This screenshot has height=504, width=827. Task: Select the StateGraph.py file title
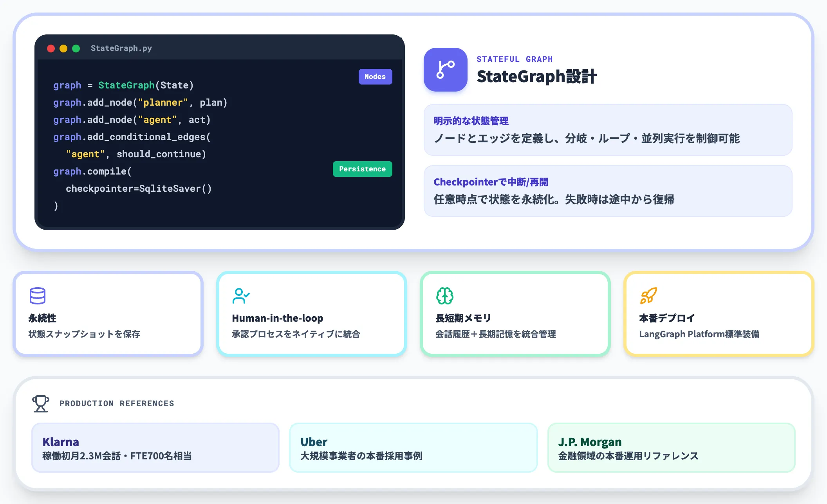121,48
